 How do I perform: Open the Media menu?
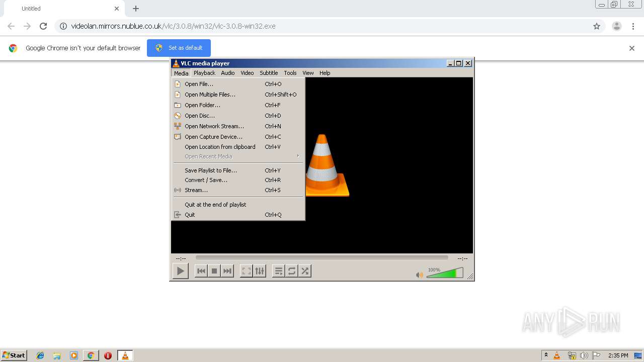181,73
